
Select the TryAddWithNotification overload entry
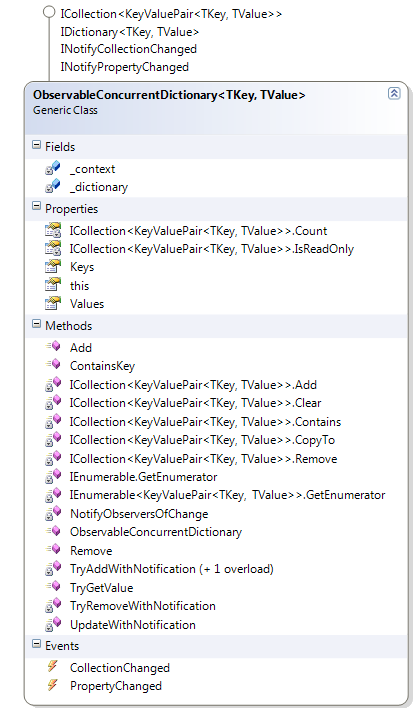(171, 569)
